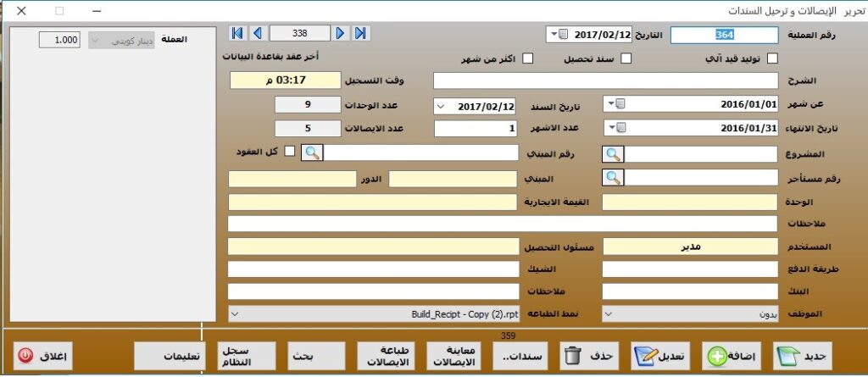Open the الموظف employee dropdown
The image size is (868, 377).
tap(609, 314)
